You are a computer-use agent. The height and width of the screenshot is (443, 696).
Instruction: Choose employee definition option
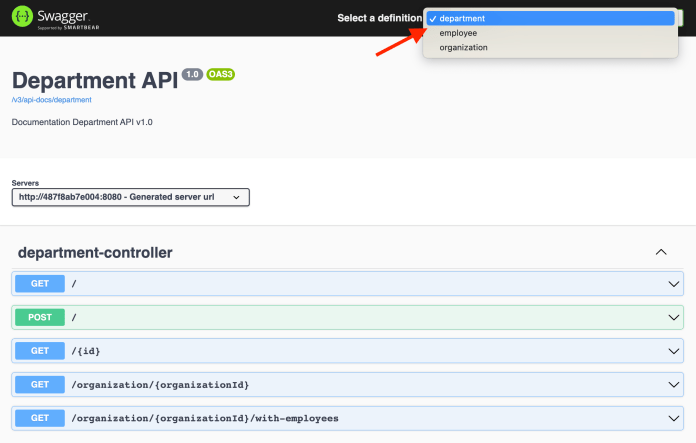coord(550,33)
